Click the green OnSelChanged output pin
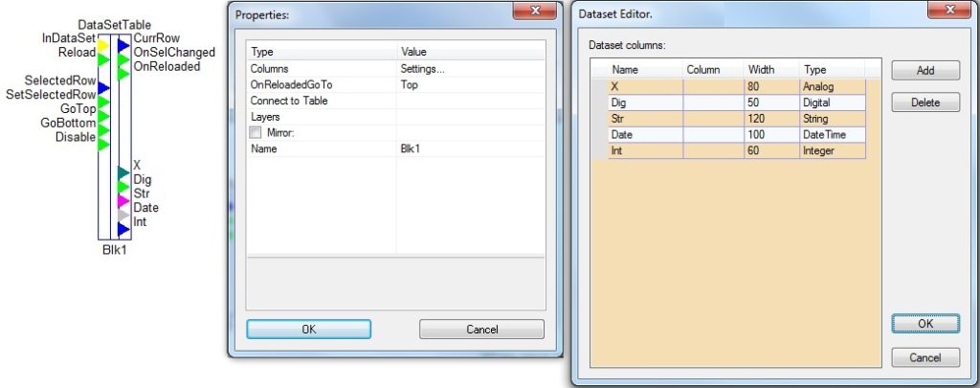This screenshot has width=980, height=388. (x=123, y=60)
